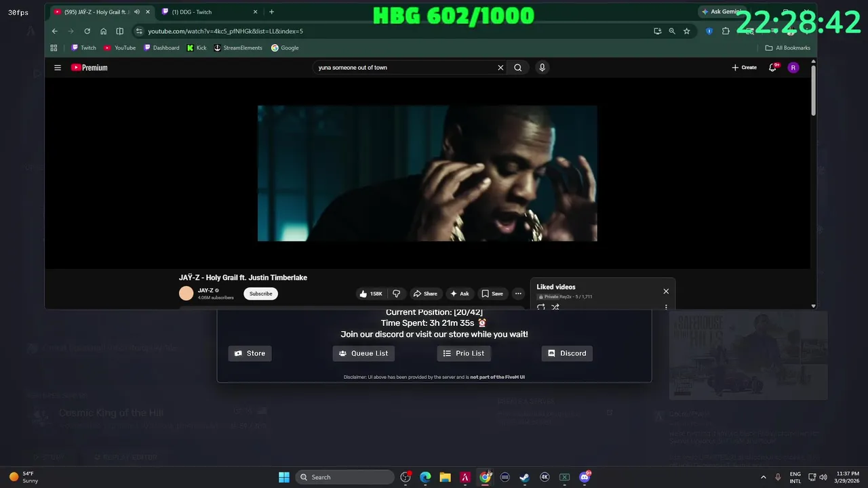This screenshot has height=488, width=868.
Task: Open the StreamElements bookmark
Action: 238,48
